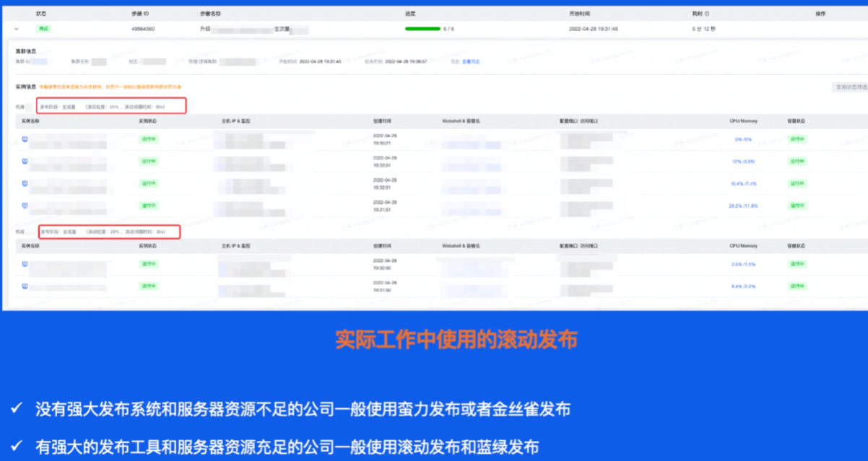Expand the chevron beside step 49564360
This screenshot has height=461, width=868.
point(16,29)
